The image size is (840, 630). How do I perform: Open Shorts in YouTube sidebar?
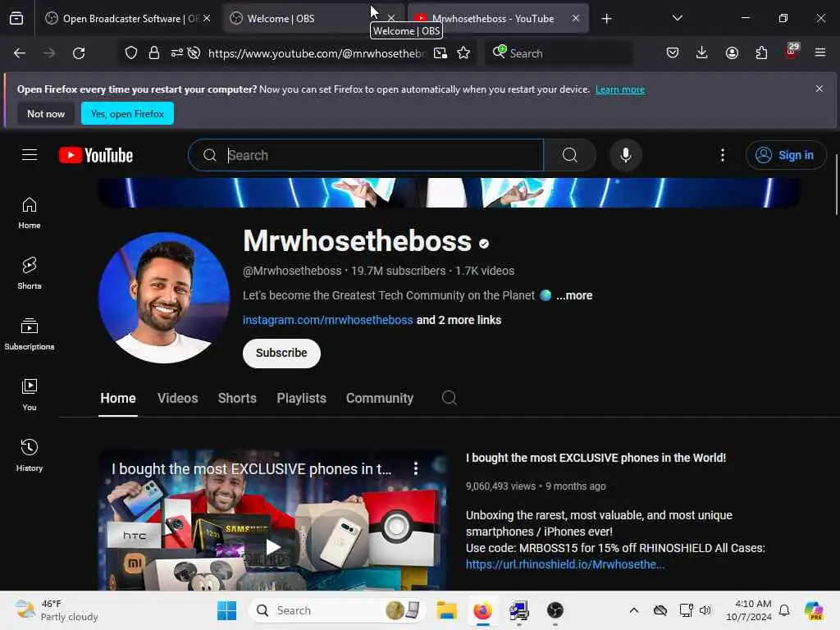click(30, 273)
